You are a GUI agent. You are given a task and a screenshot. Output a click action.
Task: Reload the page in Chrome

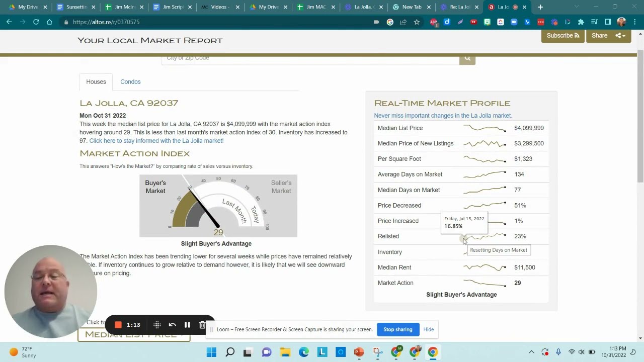(x=36, y=22)
